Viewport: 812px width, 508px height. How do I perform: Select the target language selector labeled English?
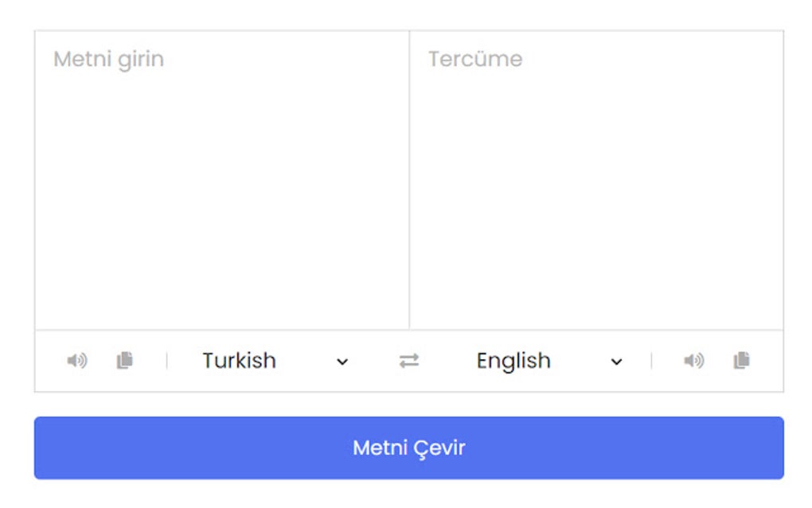coord(513,361)
